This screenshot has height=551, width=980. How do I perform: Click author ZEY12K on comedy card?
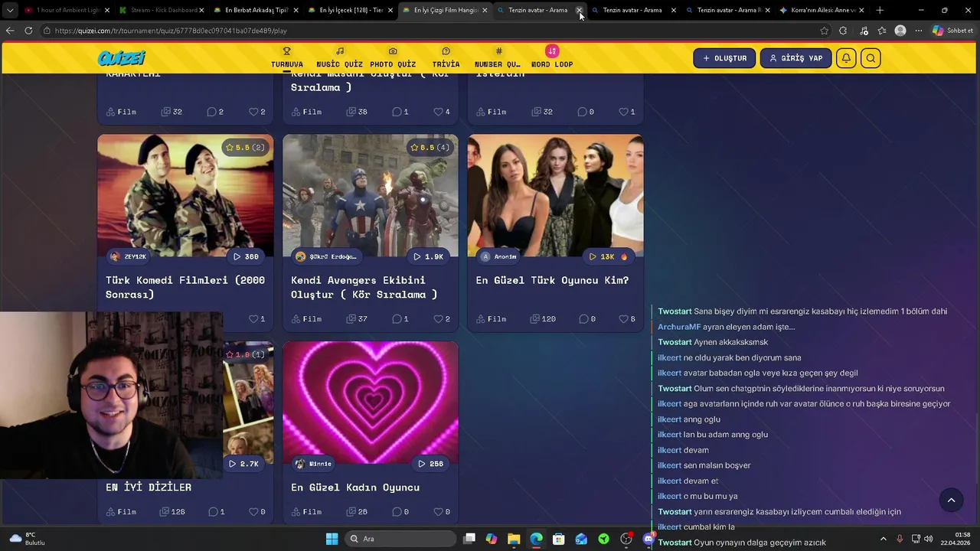(x=127, y=256)
